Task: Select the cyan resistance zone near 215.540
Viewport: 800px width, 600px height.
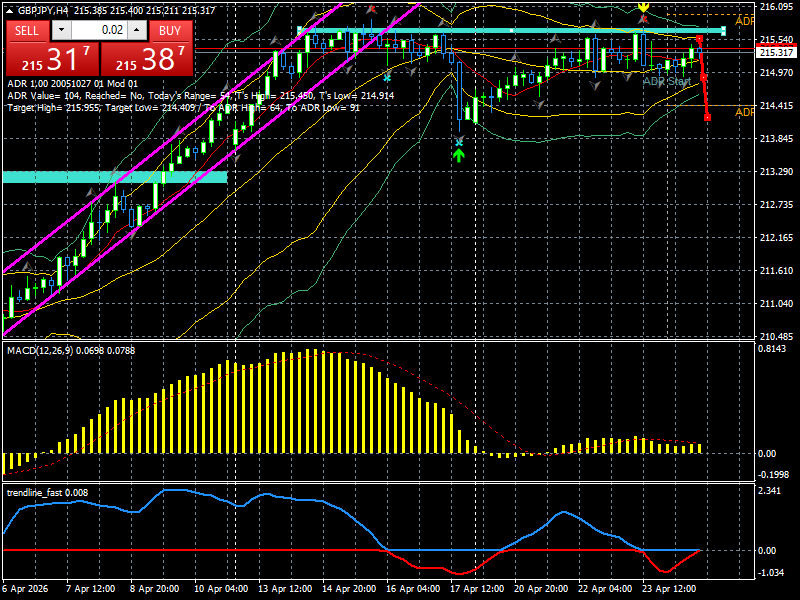Action: pyautogui.click(x=511, y=31)
